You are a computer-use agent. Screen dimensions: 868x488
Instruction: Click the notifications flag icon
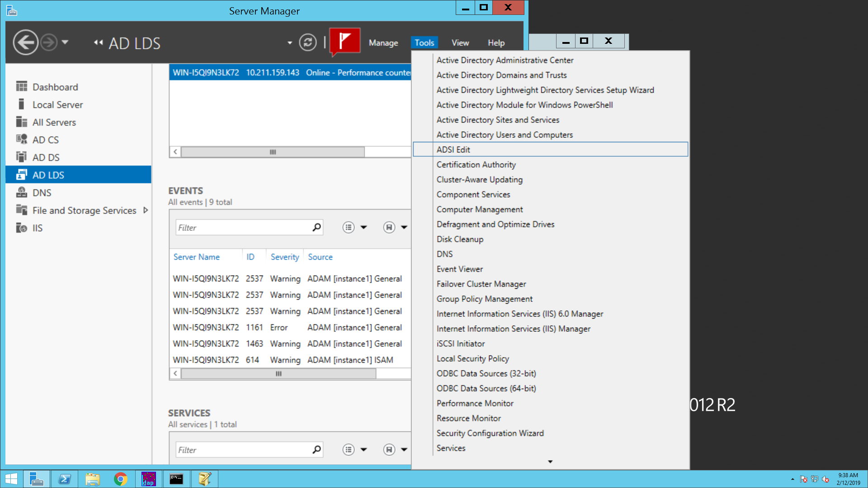coord(344,42)
